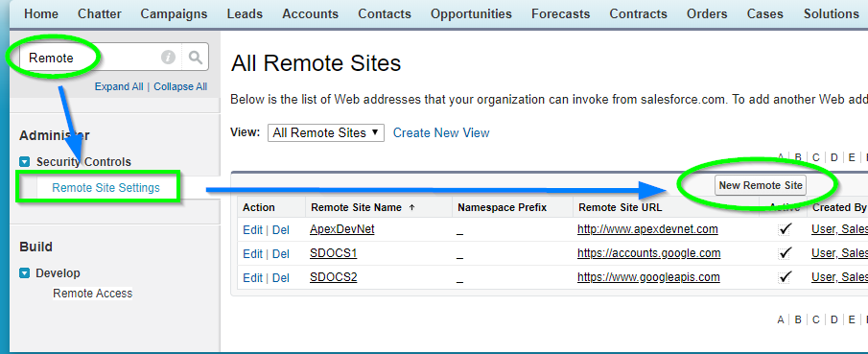
Task: Click the http://www.apexdevnet.com URL
Action: click(x=647, y=229)
